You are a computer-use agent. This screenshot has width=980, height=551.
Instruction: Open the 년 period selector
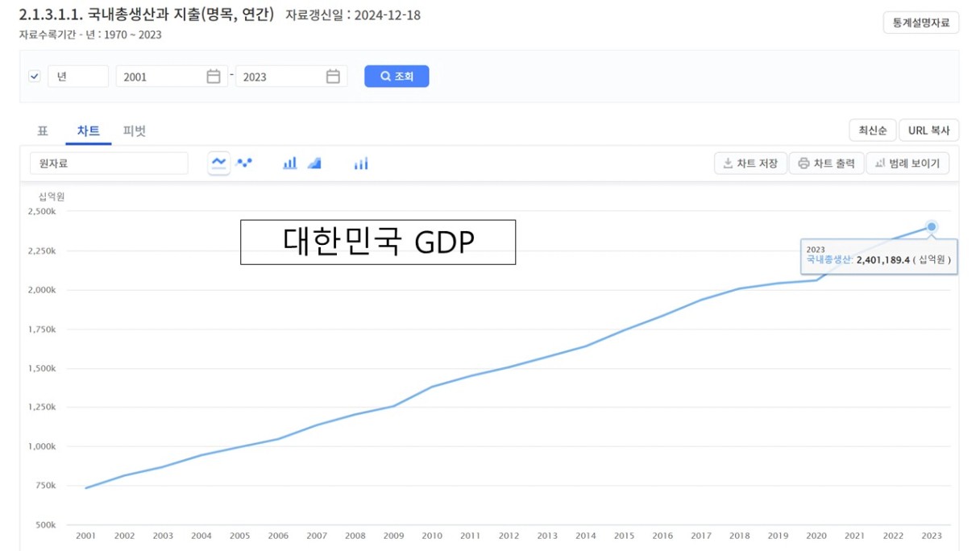point(78,77)
